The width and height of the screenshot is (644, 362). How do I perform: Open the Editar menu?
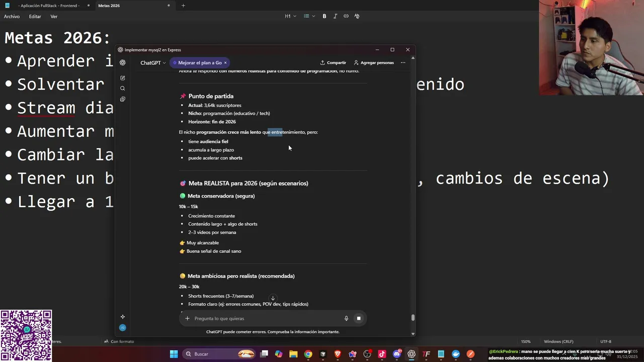click(35, 17)
